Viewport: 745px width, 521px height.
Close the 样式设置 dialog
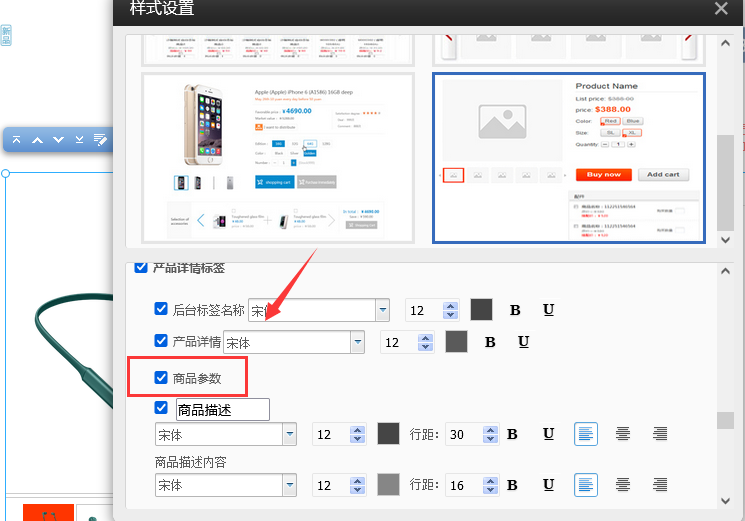coord(722,9)
